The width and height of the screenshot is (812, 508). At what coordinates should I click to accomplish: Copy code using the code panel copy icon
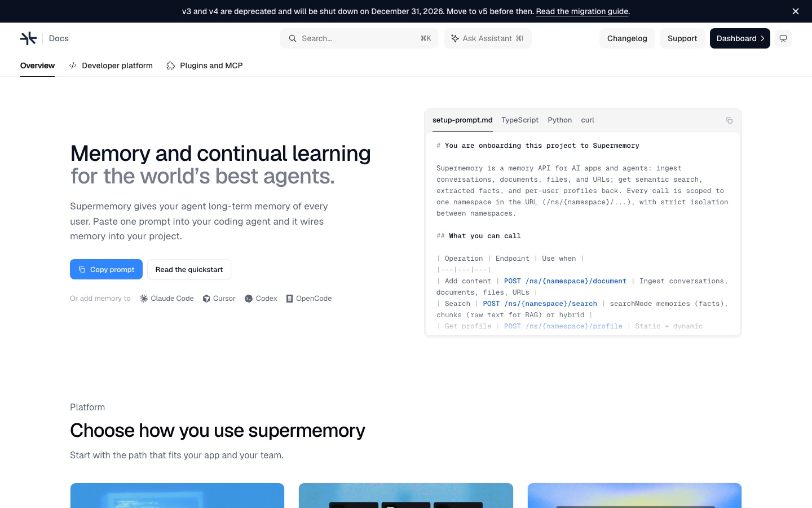(729, 120)
